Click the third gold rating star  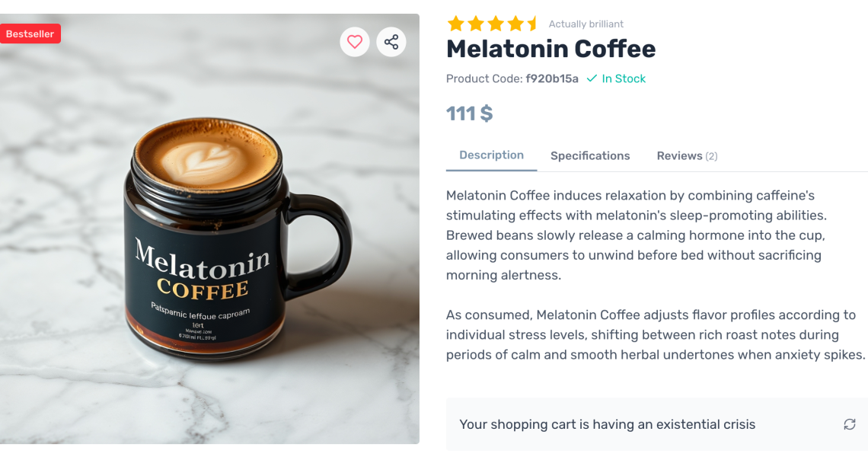tap(496, 24)
